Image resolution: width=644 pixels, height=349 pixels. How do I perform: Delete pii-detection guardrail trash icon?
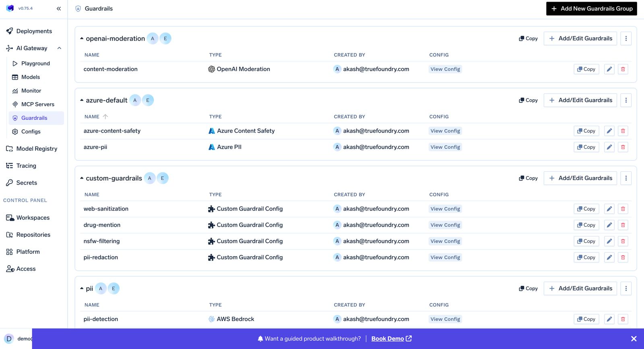(623, 319)
